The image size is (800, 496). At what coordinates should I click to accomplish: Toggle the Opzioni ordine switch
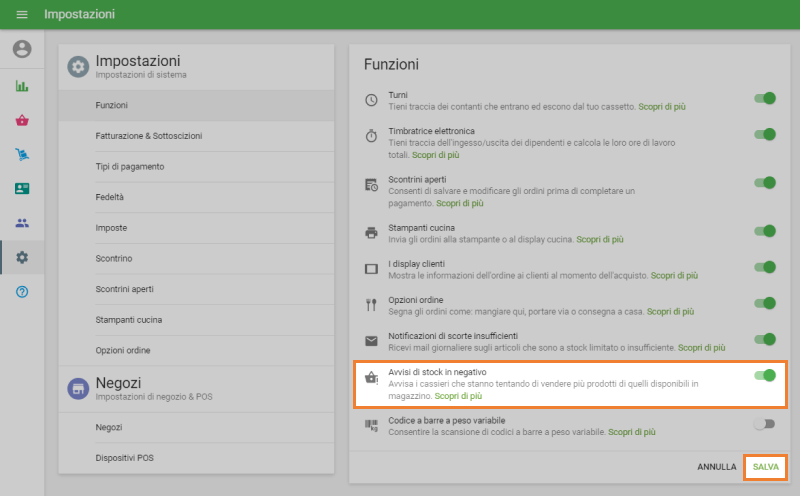[765, 303]
